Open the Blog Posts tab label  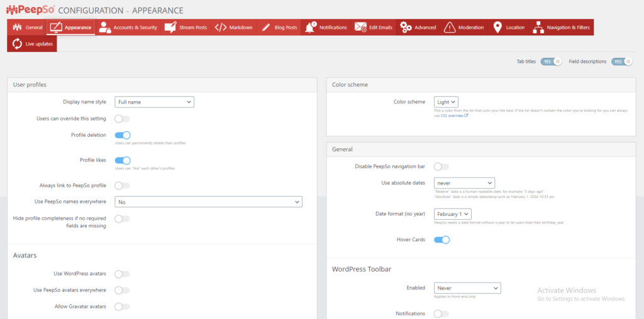click(x=286, y=28)
